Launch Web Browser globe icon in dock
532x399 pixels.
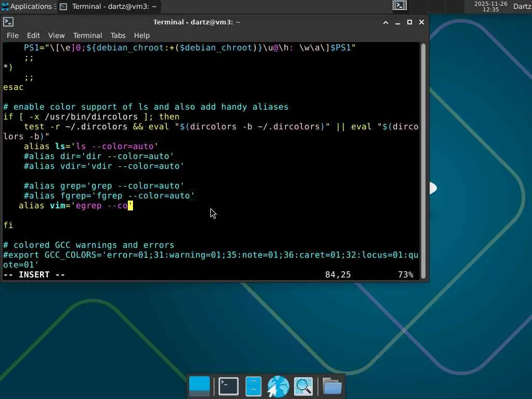coord(278,386)
